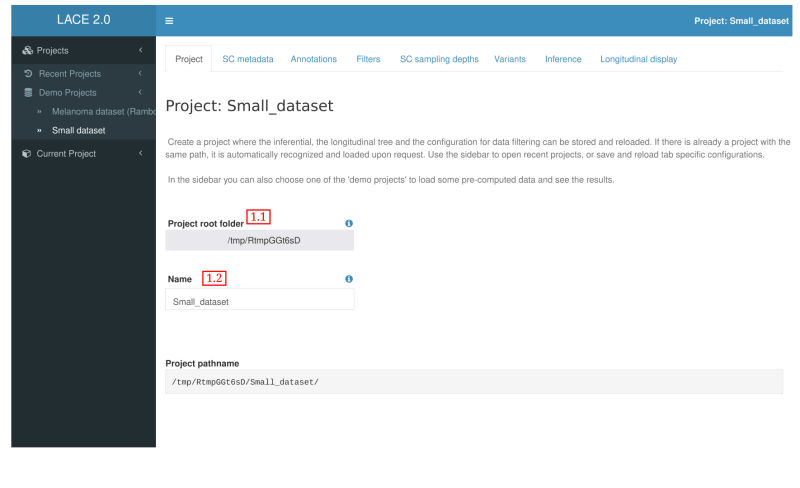Open the Variants tab
Image resolution: width=800 pixels, height=488 pixels.
510,59
